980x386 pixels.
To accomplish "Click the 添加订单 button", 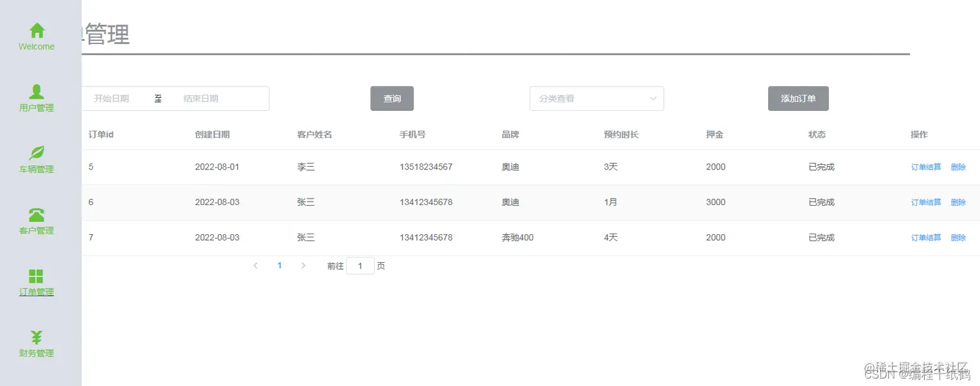I will pyautogui.click(x=799, y=99).
